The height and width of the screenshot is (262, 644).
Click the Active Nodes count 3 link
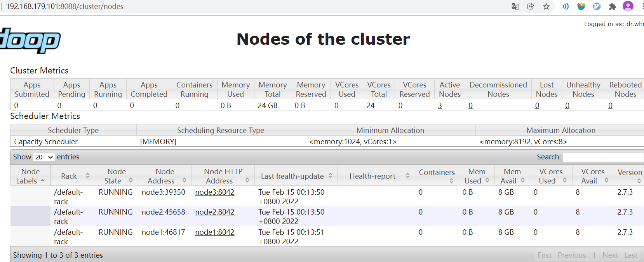click(440, 105)
